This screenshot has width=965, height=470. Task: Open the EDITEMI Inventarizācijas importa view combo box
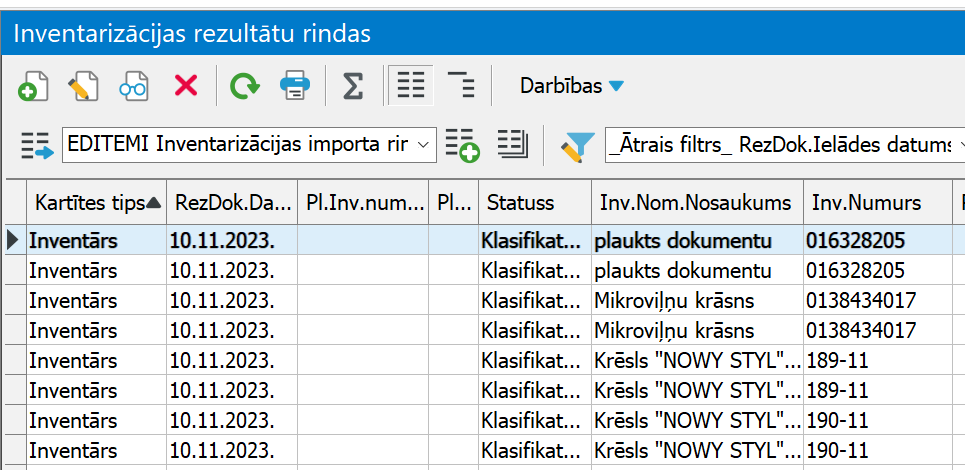point(249,145)
